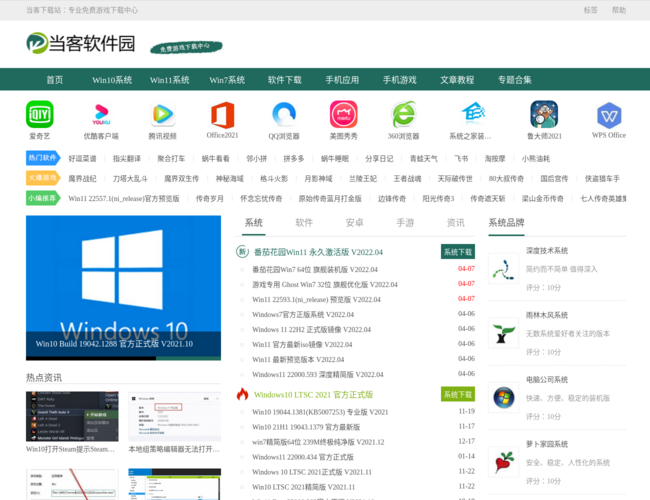Image resolution: width=650 pixels, height=500 pixels.
Task: Switch to the 安卓 tab
Action: tap(354, 223)
